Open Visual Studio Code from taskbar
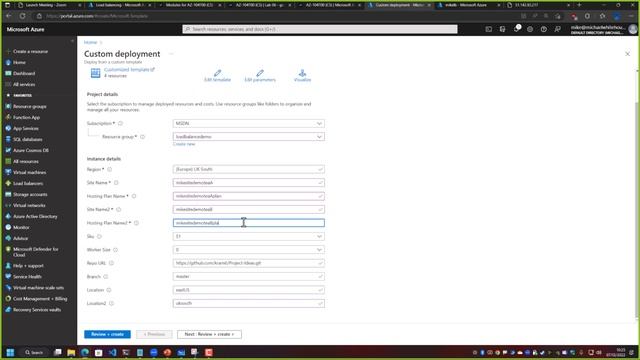 coord(112,352)
